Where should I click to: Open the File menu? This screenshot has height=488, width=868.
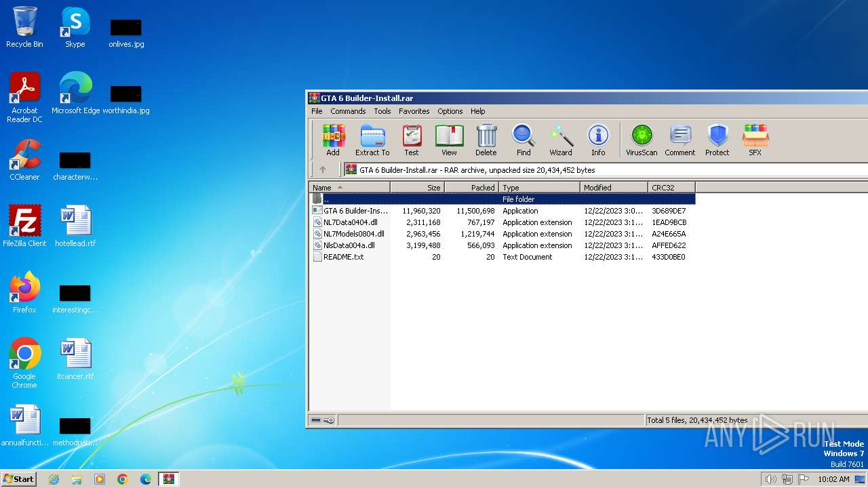[x=317, y=111]
